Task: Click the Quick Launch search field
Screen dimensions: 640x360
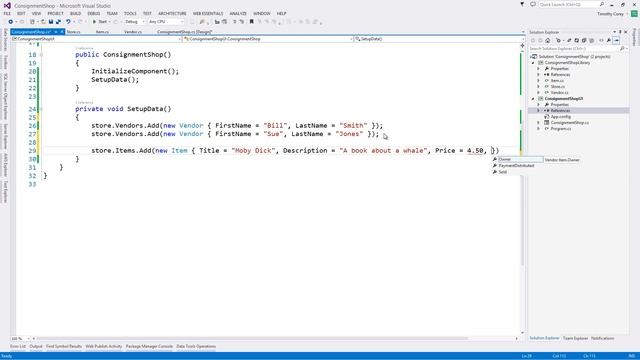Action: pos(571,4)
